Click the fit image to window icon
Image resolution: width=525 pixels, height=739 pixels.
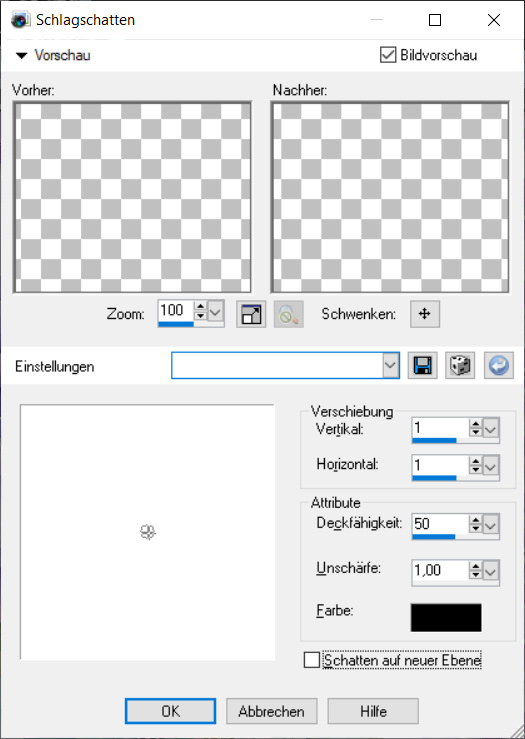coord(251,314)
